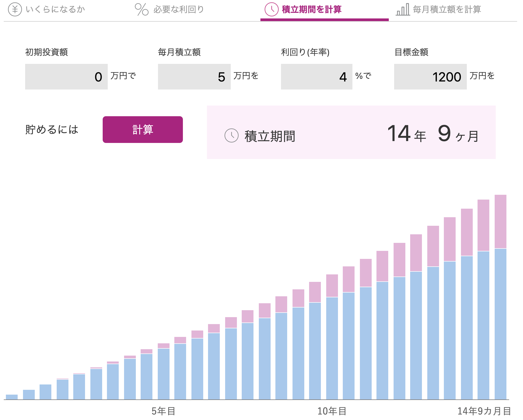Viewport: 523px width, 420px height.
Task: Click the chart bar above 10年目
Action: 332,337
